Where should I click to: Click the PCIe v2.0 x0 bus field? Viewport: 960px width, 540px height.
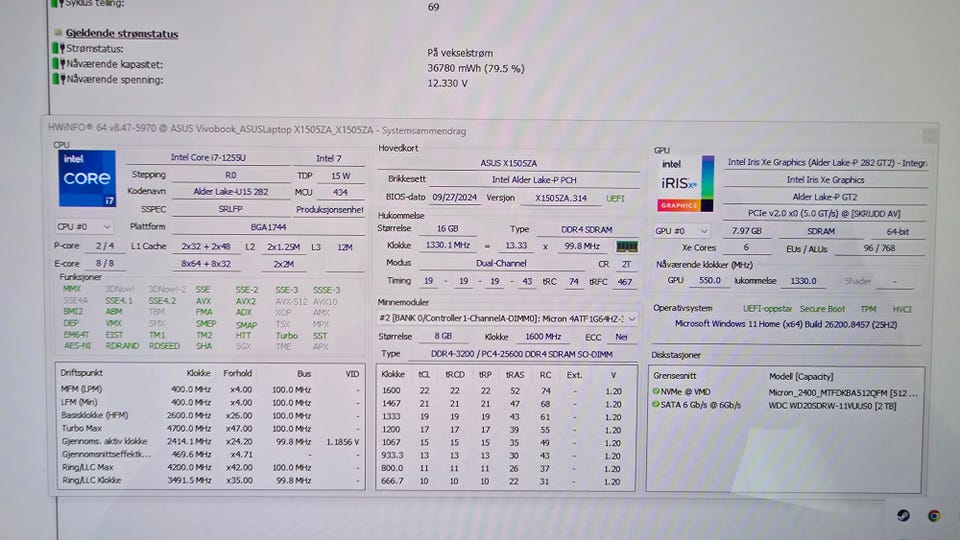pos(824,213)
